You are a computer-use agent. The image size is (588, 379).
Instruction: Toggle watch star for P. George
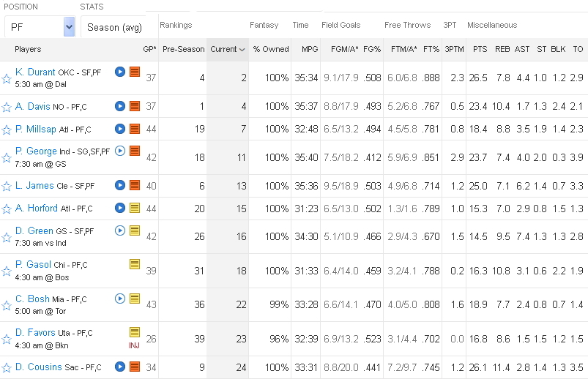pos(7,157)
